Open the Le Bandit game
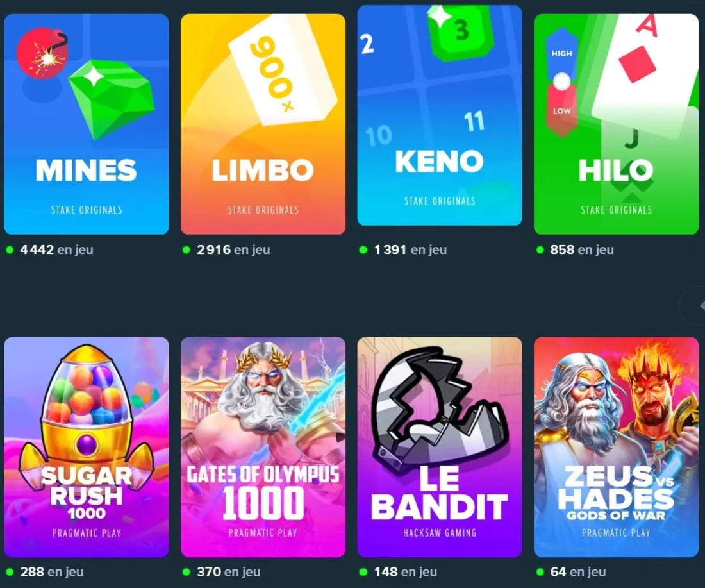The width and height of the screenshot is (705, 588). point(440,447)
